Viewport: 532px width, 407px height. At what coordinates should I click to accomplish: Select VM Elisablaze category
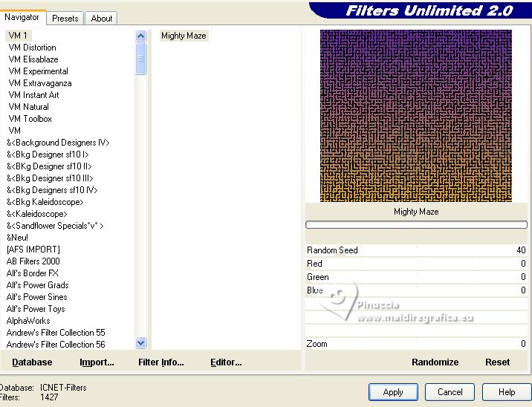[x=33, y=59]
